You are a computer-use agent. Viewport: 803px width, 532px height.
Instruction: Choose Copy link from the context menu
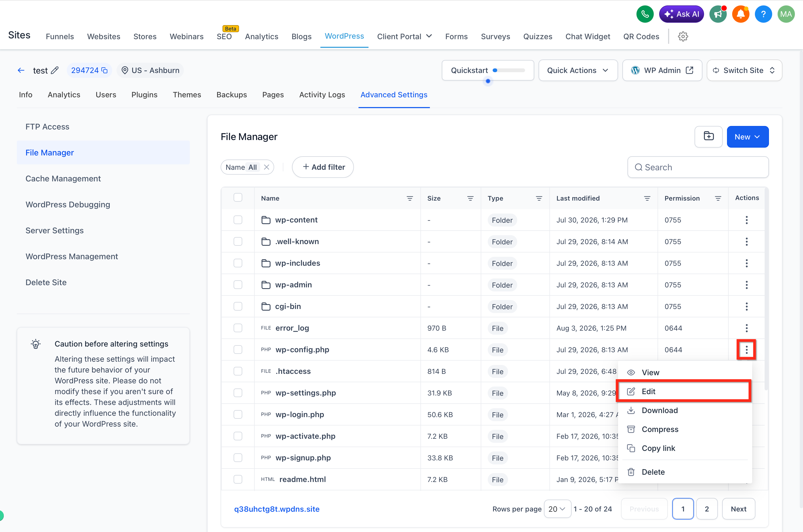click(685, 448)
